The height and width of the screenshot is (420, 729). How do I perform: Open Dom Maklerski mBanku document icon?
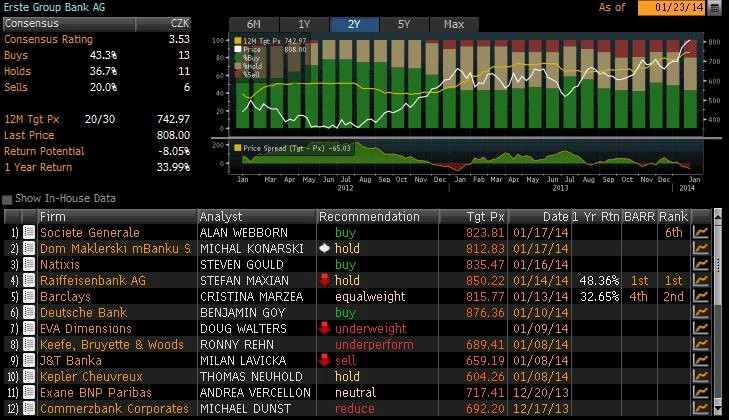(x=29, y=248)
